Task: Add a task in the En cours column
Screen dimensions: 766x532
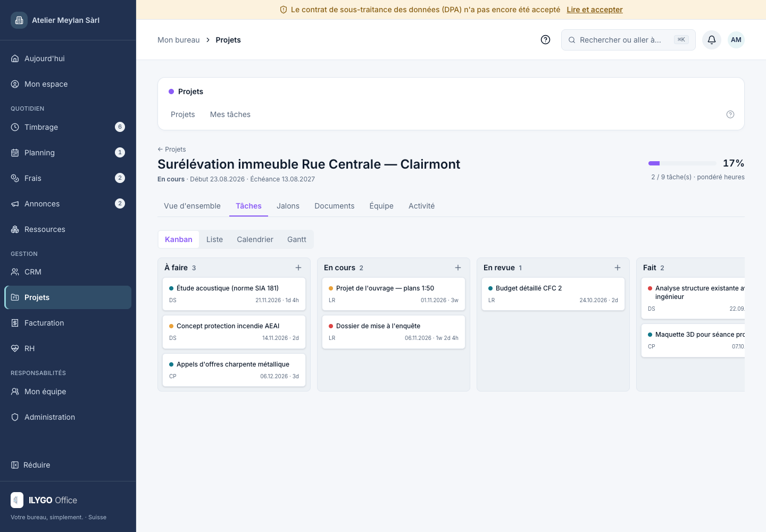Action: point(458,268)
